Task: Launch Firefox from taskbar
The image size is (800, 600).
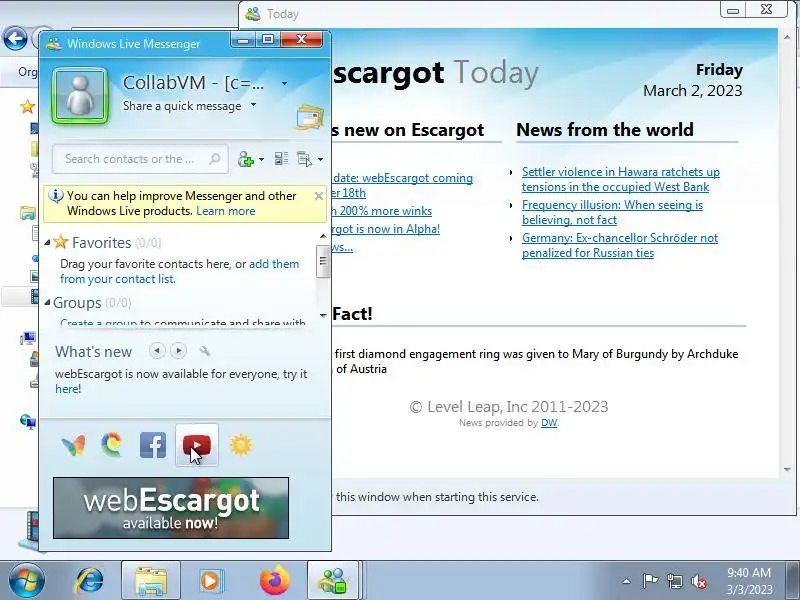Action: point(274,581)
